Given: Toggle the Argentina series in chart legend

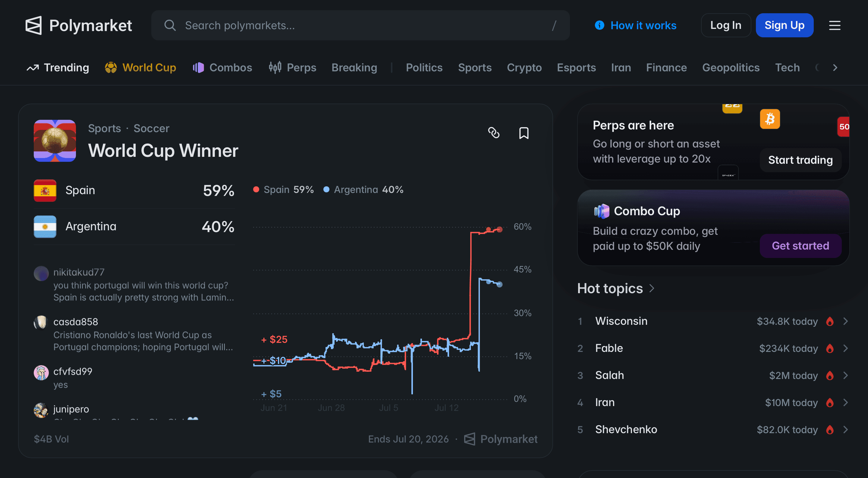Looking at the screenshot, I should pyautogui.click(x=363, y=190).
